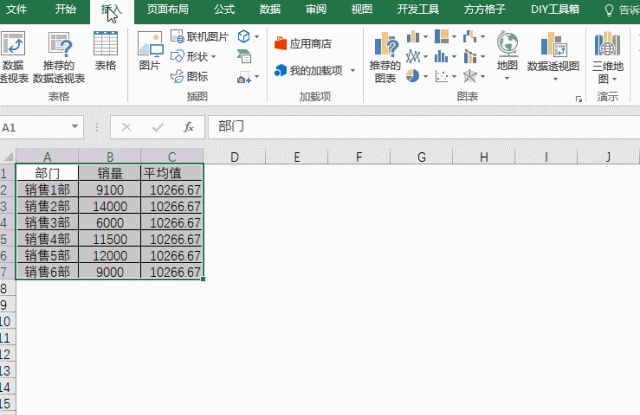640x415 pixels.
Task: Insert Icons (图标)
Action: [x=189, y=76]
